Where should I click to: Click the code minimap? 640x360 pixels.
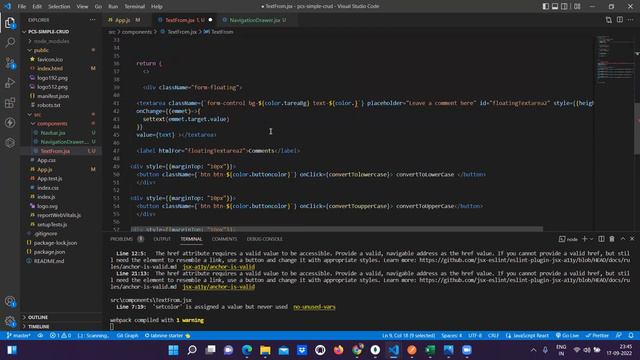tap(615, 59)
